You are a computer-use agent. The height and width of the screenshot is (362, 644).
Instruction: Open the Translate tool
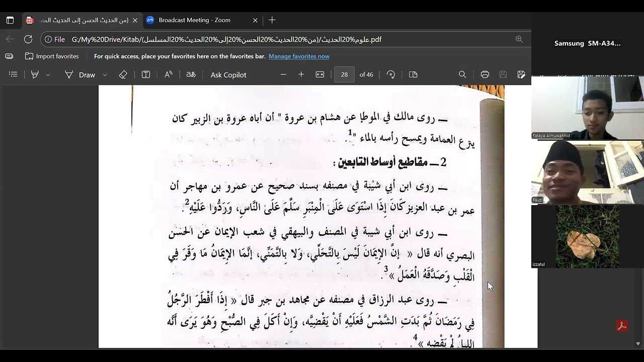point(191,74)
